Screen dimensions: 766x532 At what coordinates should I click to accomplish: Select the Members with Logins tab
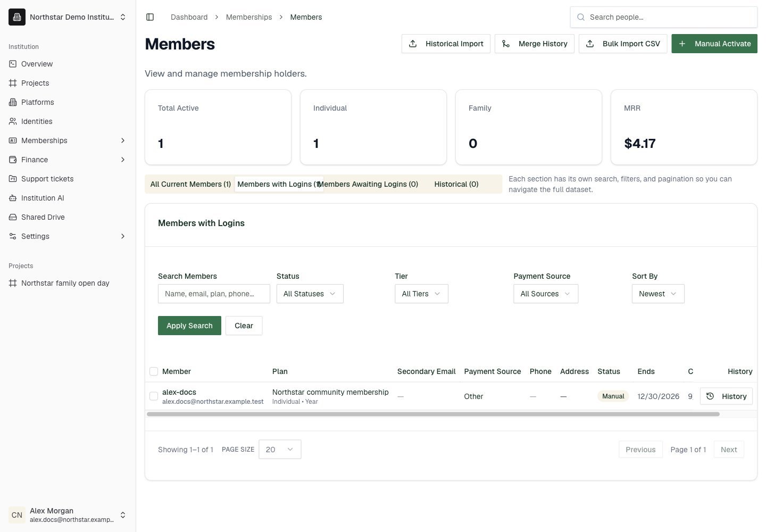pos(279,184)
